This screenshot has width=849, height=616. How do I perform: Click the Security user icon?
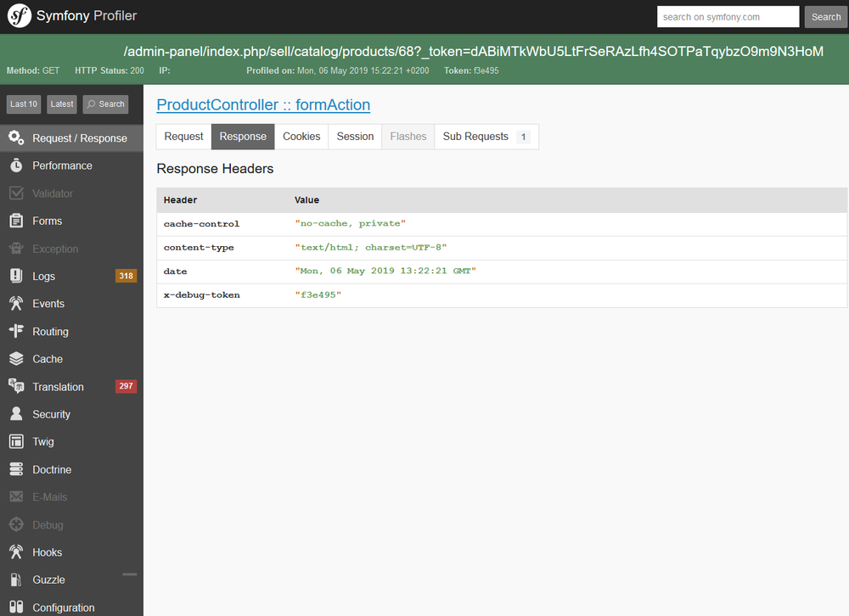(16, 414)
